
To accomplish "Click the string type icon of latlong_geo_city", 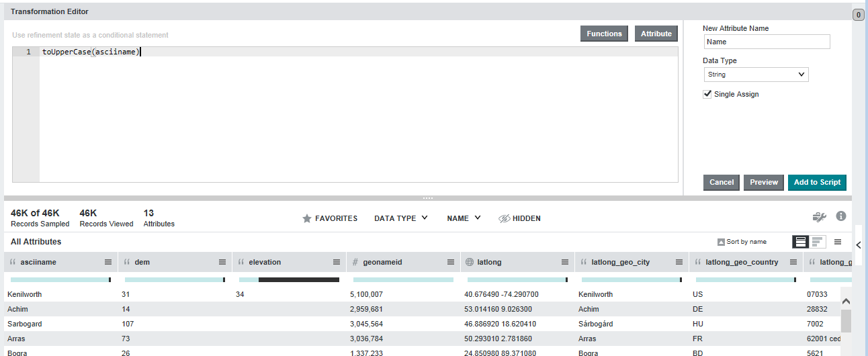I will tap(584, 262).
